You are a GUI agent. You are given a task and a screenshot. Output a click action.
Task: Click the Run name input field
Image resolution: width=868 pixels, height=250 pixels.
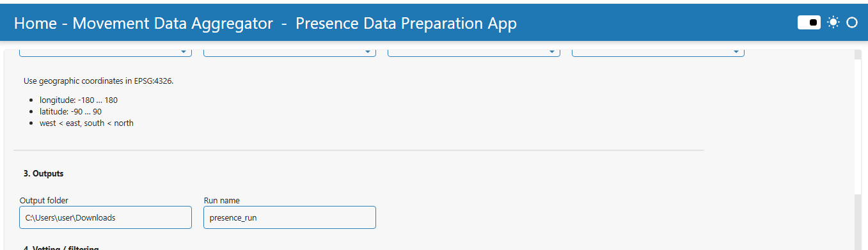[x=290, y=217]
